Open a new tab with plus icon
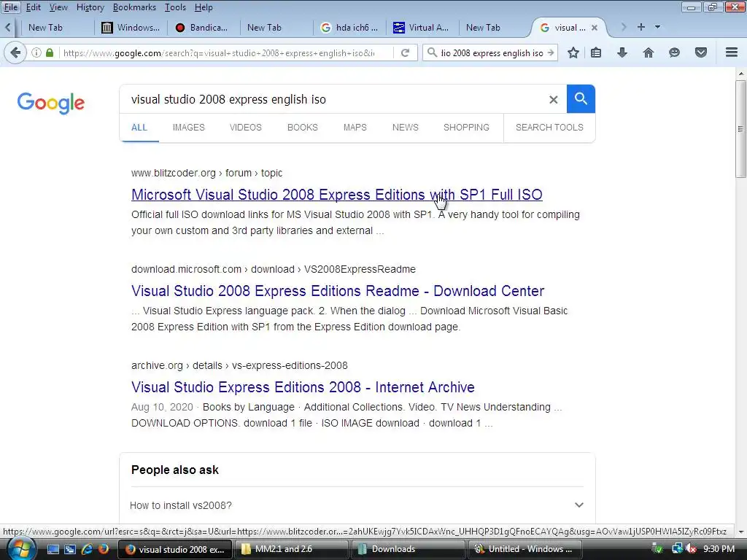Image resolution: width=747 pixels, height=560 pixels. click(x=640, y=27)
